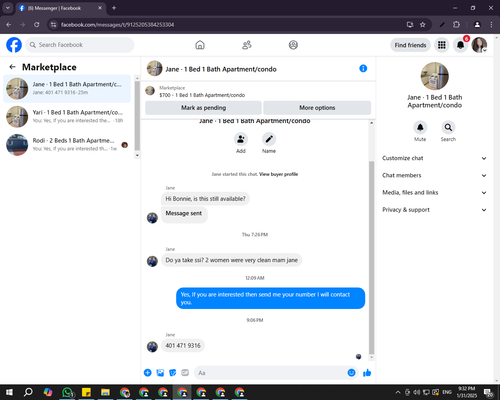The height and width of the screenshot is (400, 500).
Task: Click the browser address bar URL
Action: [117, 25]
